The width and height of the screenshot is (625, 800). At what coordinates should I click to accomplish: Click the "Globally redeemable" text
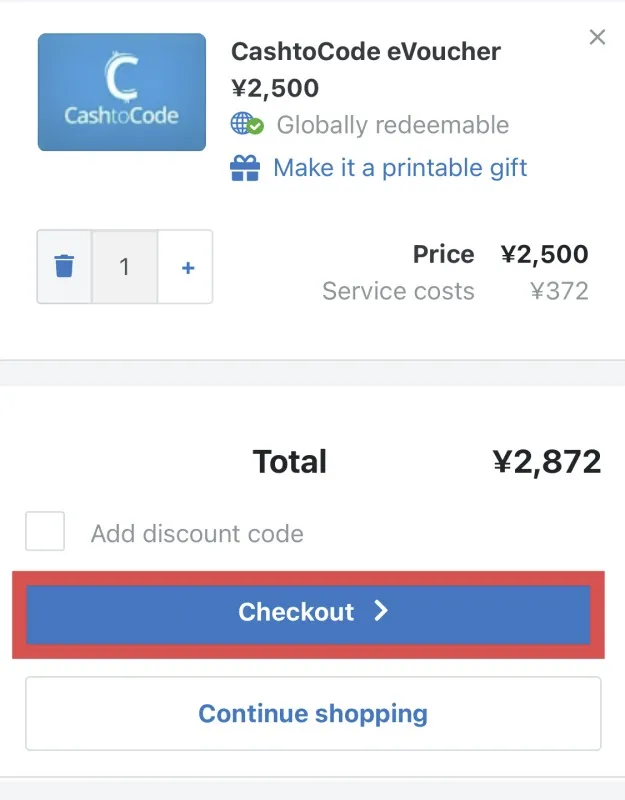click(393, 125)
